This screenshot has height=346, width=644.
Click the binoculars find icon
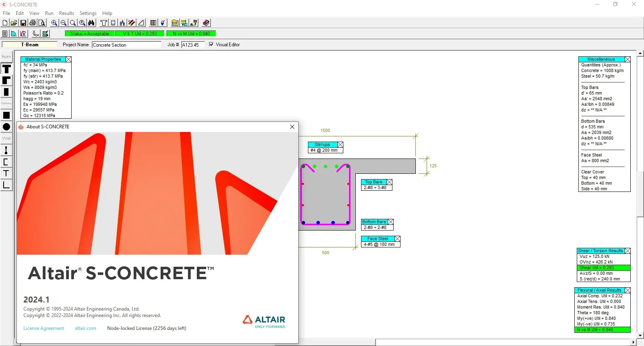tap(91, 23)
